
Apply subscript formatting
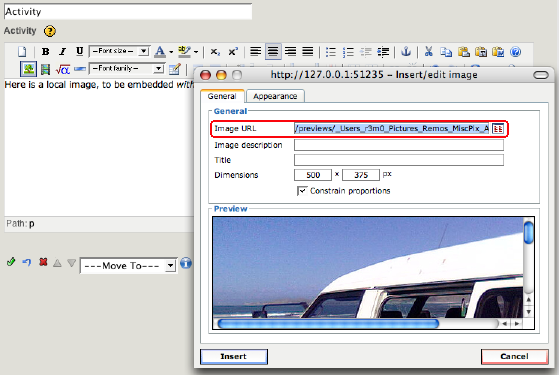215,52
